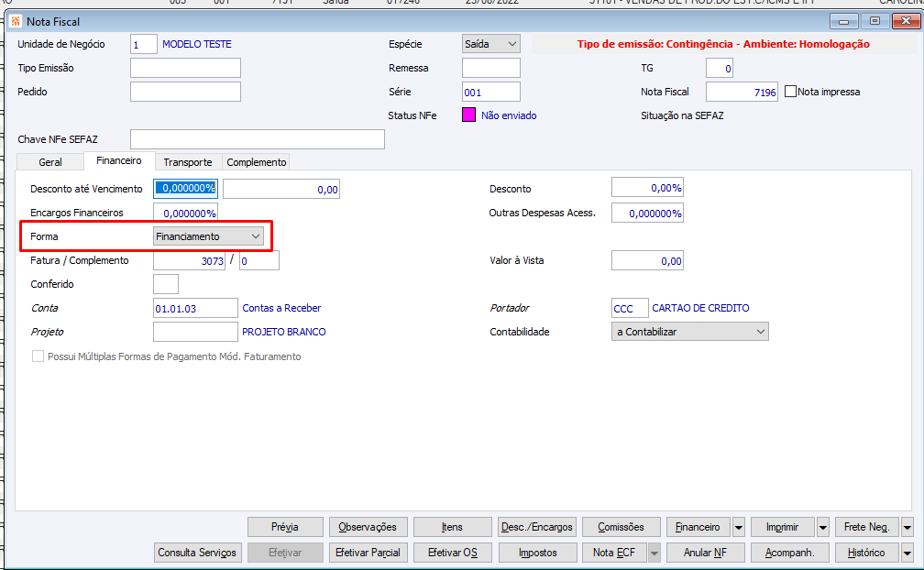
Task: Click the Pedido input field
Action: pos(185,92)
